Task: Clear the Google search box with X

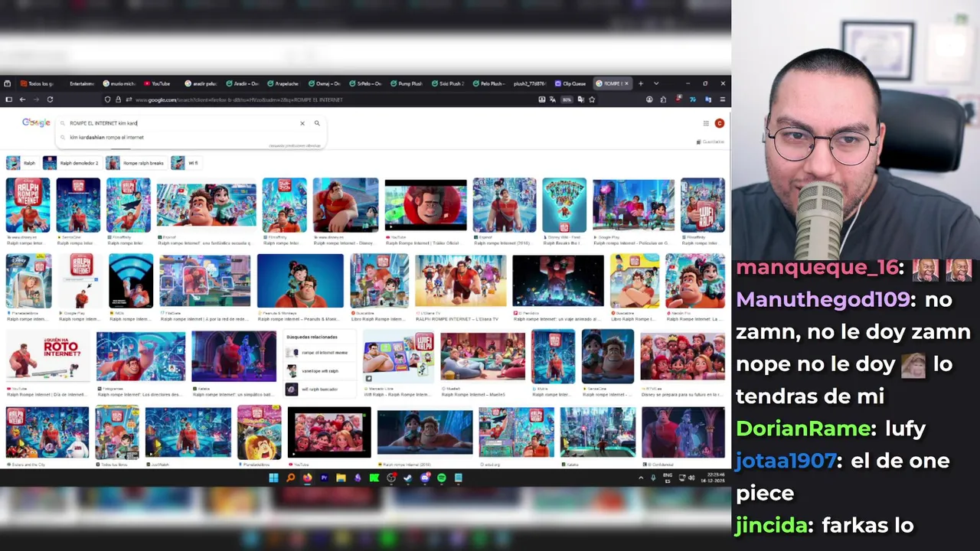Action: pyautogui.click(x=302, y=123)
